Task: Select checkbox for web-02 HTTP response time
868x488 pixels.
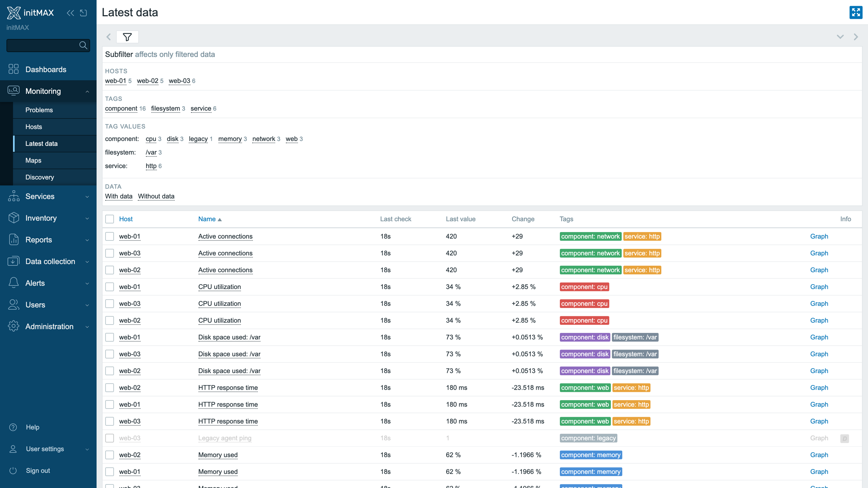Action: (110, 388)
